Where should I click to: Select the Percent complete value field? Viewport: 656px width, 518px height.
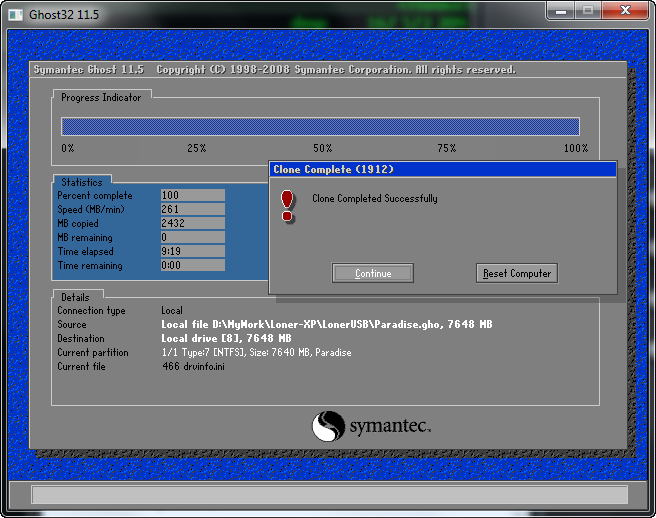pyautogui.click(x=192, y=196)
